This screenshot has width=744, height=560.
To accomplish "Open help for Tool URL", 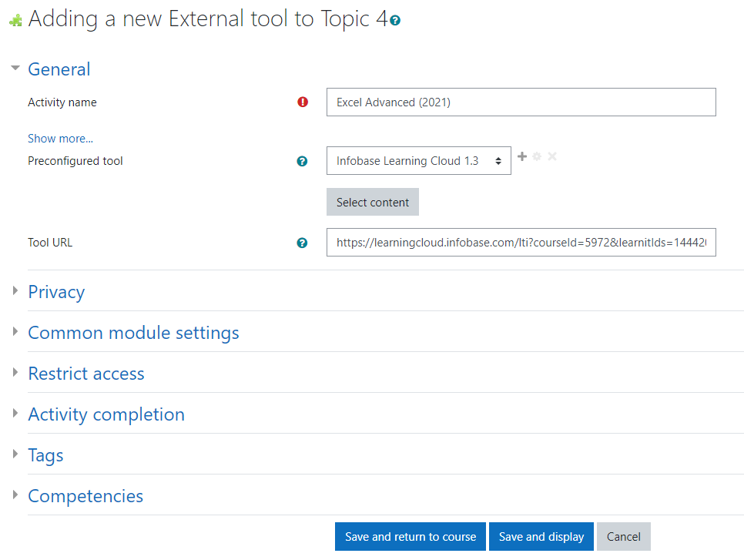I will [302, 243].
